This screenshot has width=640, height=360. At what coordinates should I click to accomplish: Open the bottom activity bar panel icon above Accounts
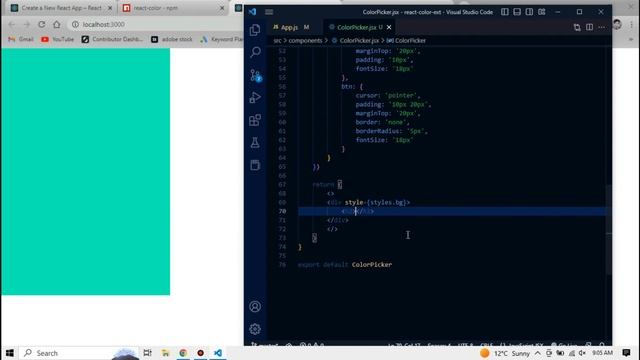(x=255, y=165)
